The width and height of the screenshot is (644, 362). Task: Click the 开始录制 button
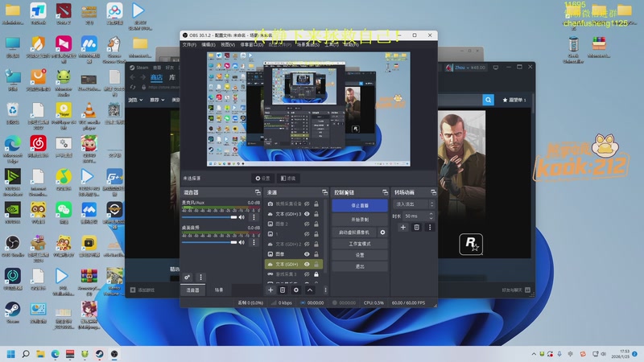[x=359, y=219]
